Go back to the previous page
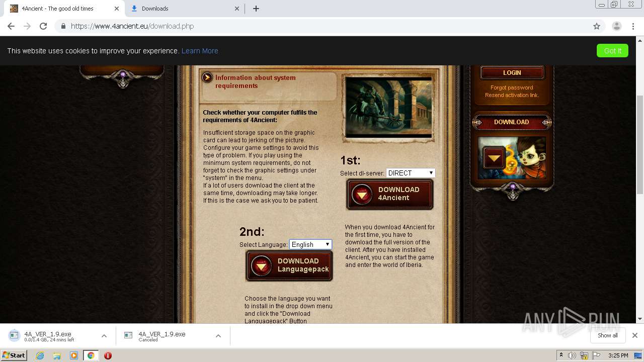644x362 pixels. coord(11,26)
